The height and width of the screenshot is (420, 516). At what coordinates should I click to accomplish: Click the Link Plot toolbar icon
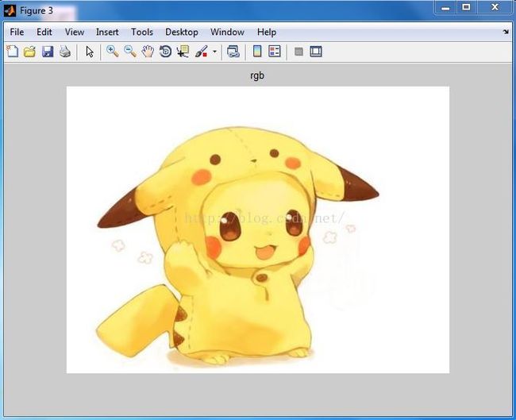point(233,52)
